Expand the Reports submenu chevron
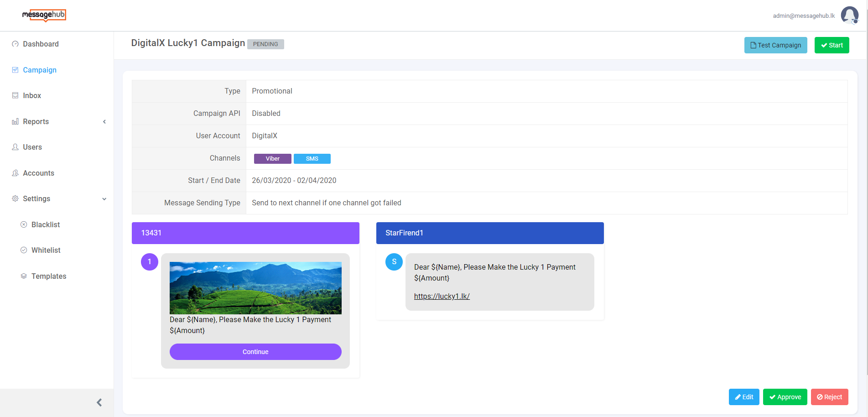 point(104,122)
